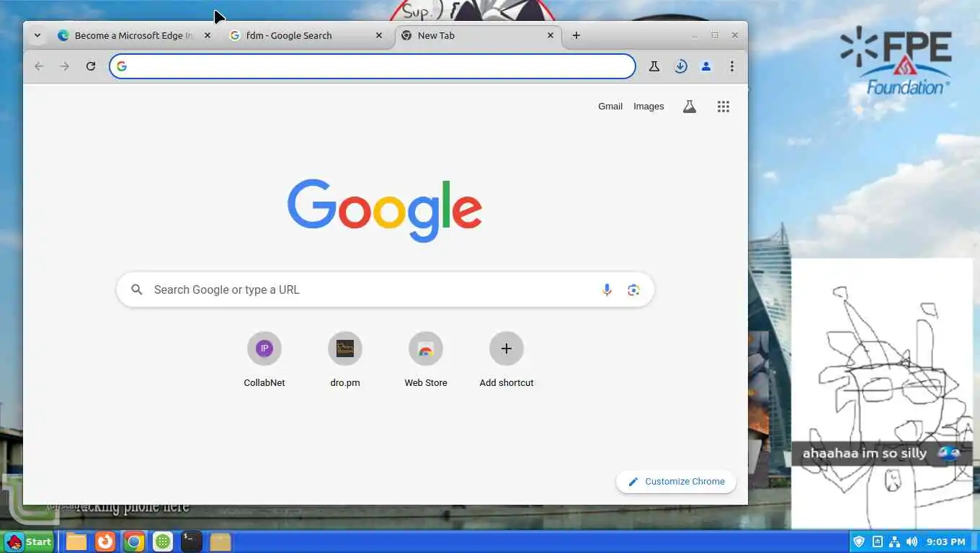Open the Chrome profile avatar icon
The image size is (980, 553).
click(x=706, y=66)
